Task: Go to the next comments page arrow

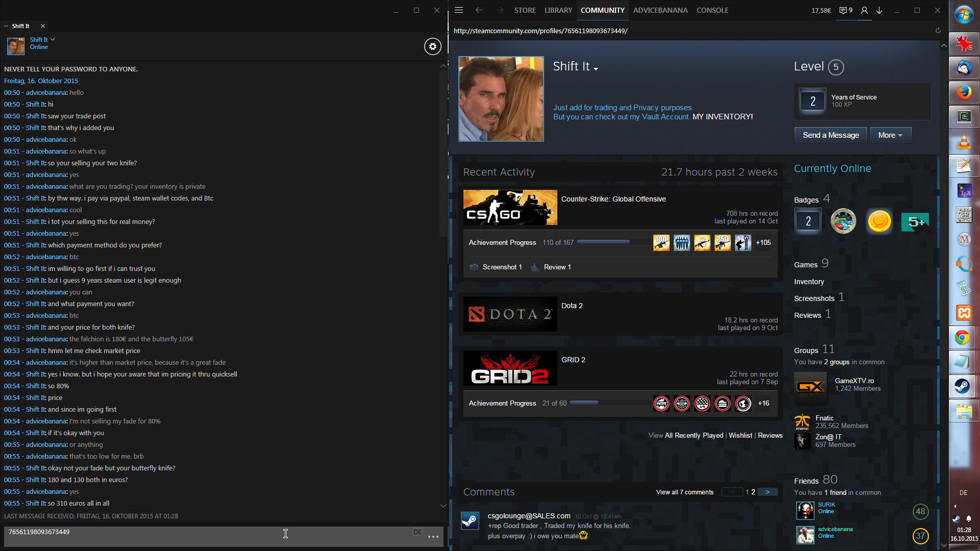Action: pyautogui.click(x=767, y=492)
